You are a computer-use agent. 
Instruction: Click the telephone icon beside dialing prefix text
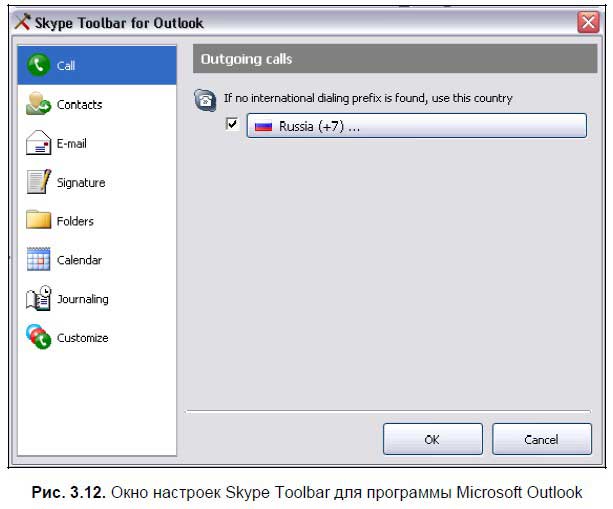click(x=205, y=99)
